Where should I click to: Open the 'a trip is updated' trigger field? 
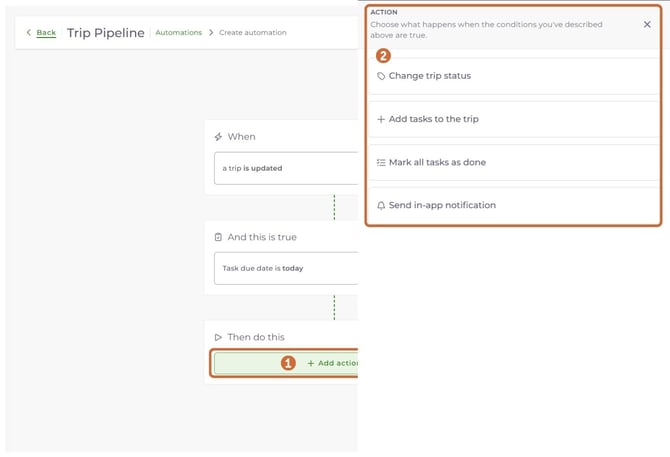click(286, 168)
